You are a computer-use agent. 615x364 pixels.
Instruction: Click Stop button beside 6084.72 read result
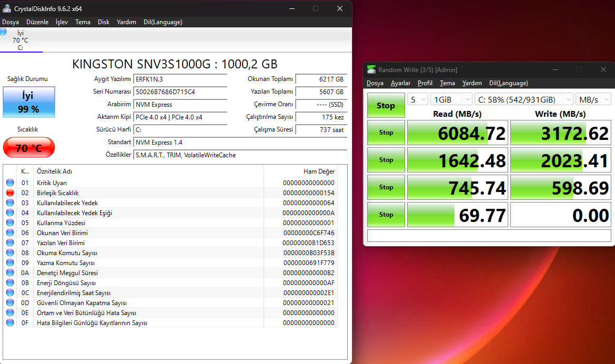pyautogui.click(x=386, y=133)
